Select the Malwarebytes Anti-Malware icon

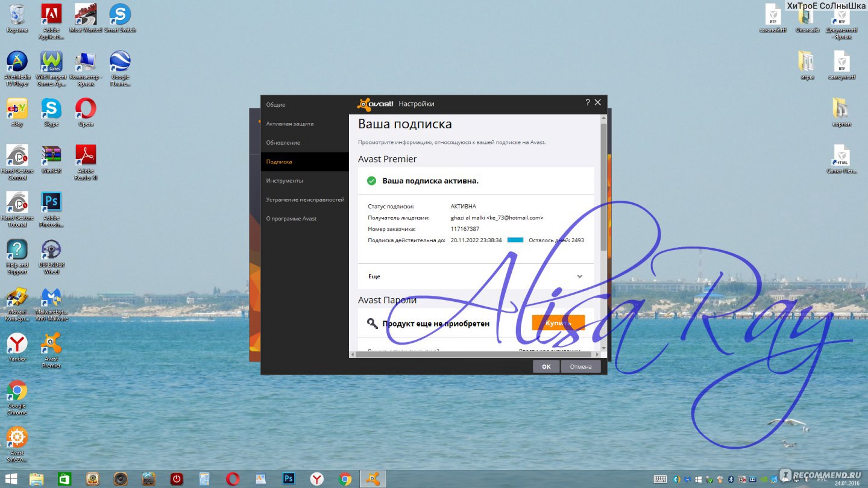point(51,304)
